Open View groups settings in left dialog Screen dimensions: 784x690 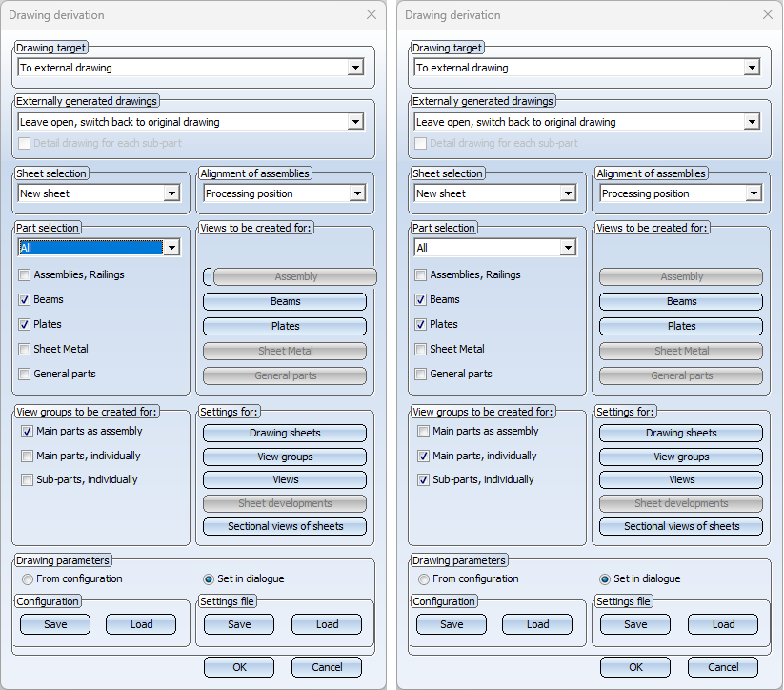285,457
